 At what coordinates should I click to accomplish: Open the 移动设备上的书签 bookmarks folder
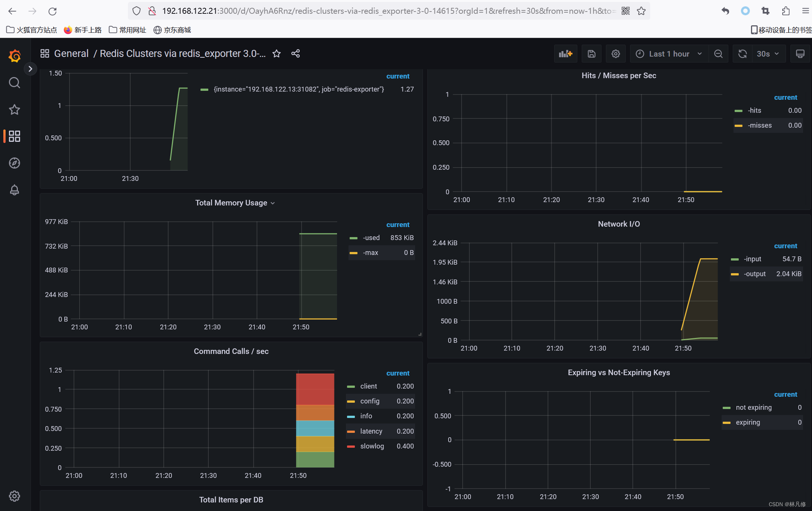[781, 30]
